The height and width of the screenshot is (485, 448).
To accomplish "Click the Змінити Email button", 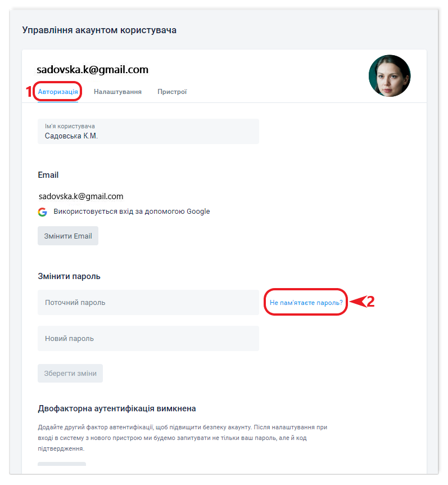I will [x=68, y=236].
